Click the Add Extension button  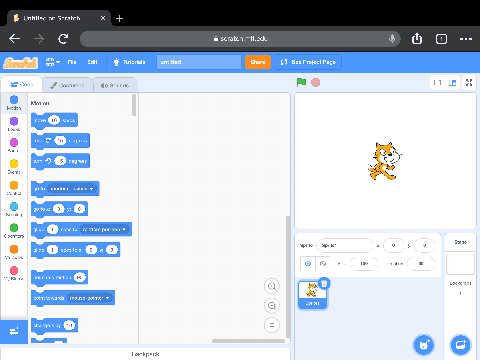tap(14, 332)
